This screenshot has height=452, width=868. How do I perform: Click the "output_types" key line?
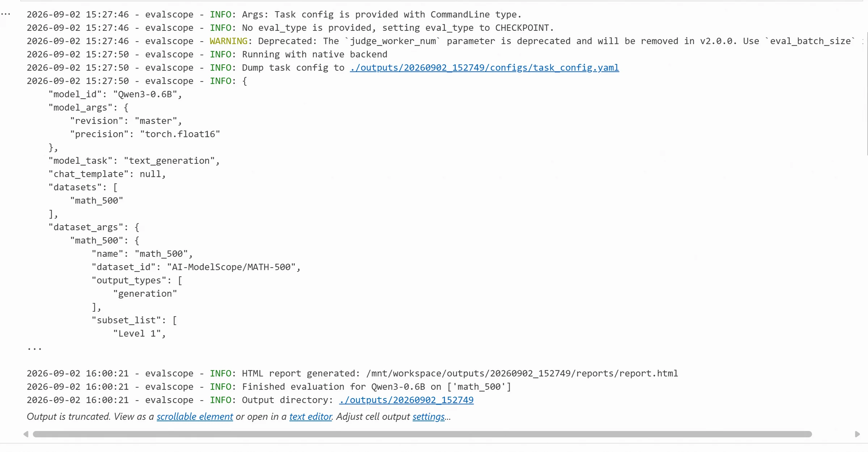(137, 280)
